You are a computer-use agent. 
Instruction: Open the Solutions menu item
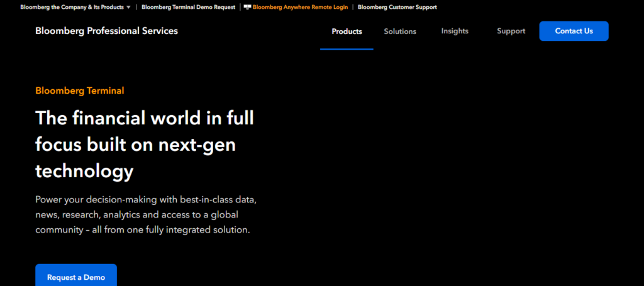(400, 31)
